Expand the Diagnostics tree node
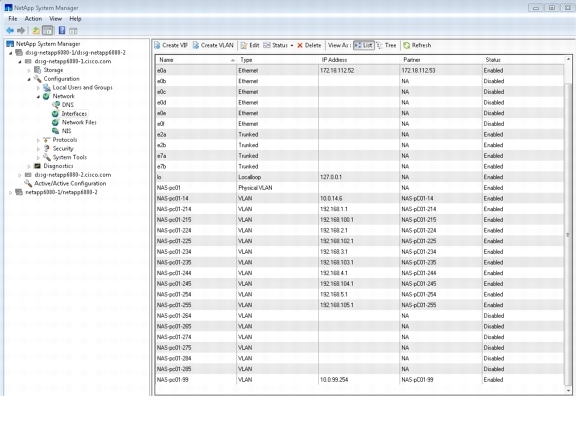Viewport: 576px width, 431px height. pos(29,166)
